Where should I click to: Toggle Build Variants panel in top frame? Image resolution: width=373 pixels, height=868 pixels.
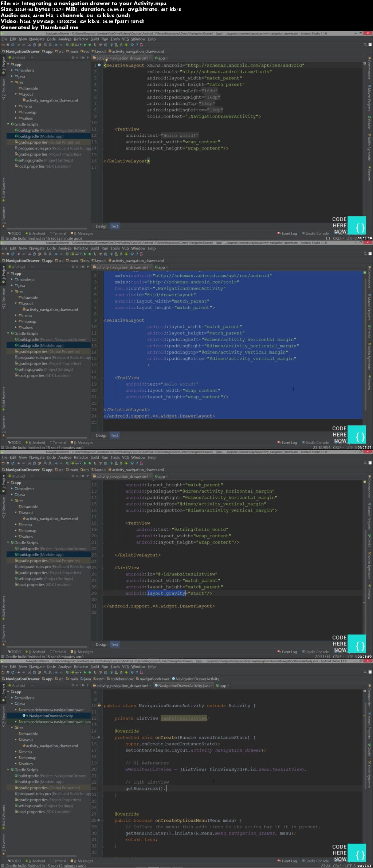(4, 190)
